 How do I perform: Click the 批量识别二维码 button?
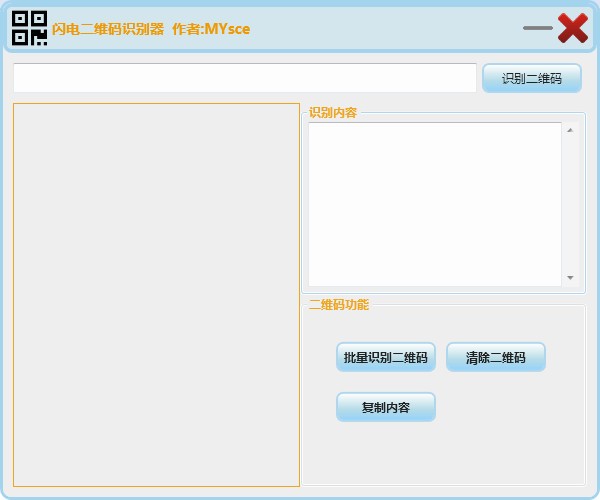pos(386,357)
